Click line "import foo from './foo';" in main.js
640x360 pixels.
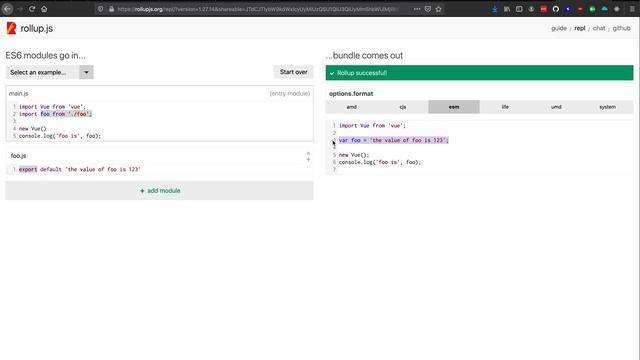click(x=56, y=114)
